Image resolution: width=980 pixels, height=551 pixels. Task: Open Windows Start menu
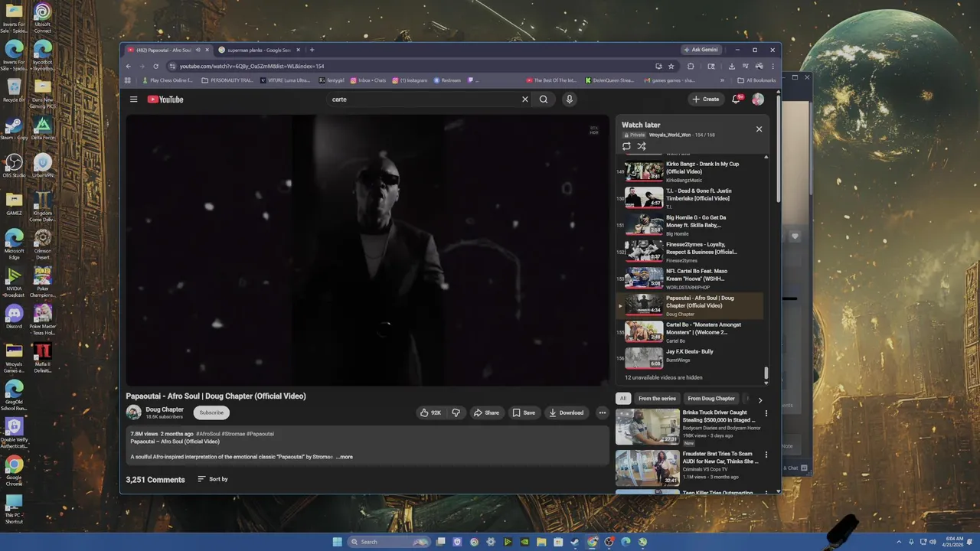click(338, 542)
